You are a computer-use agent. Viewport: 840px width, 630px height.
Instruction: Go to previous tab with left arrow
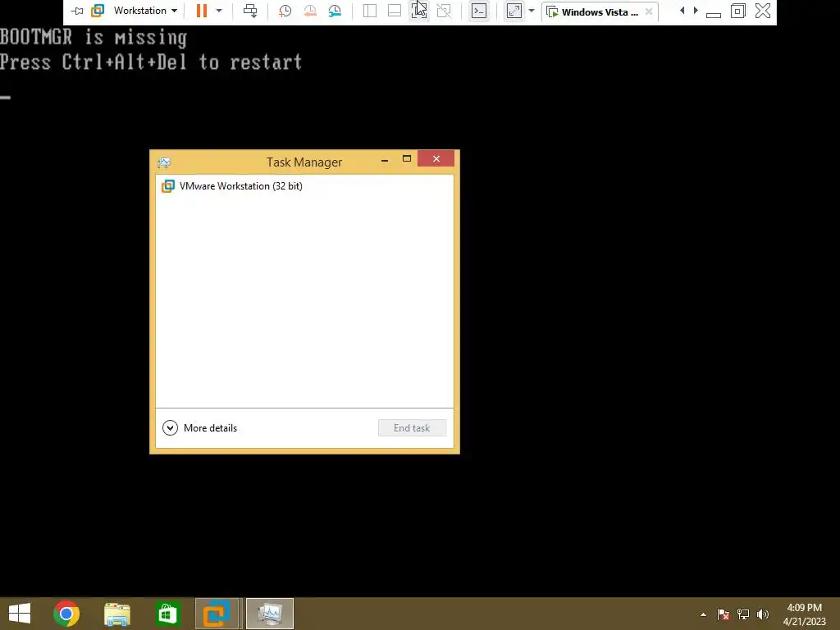tap(682, 11)
